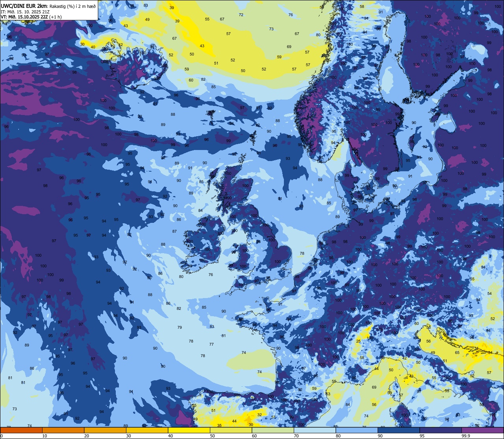Viewport: 504px width, 439px height.
Task: Click the 80–90 % medium blue legend swatch
Action: 357,430
